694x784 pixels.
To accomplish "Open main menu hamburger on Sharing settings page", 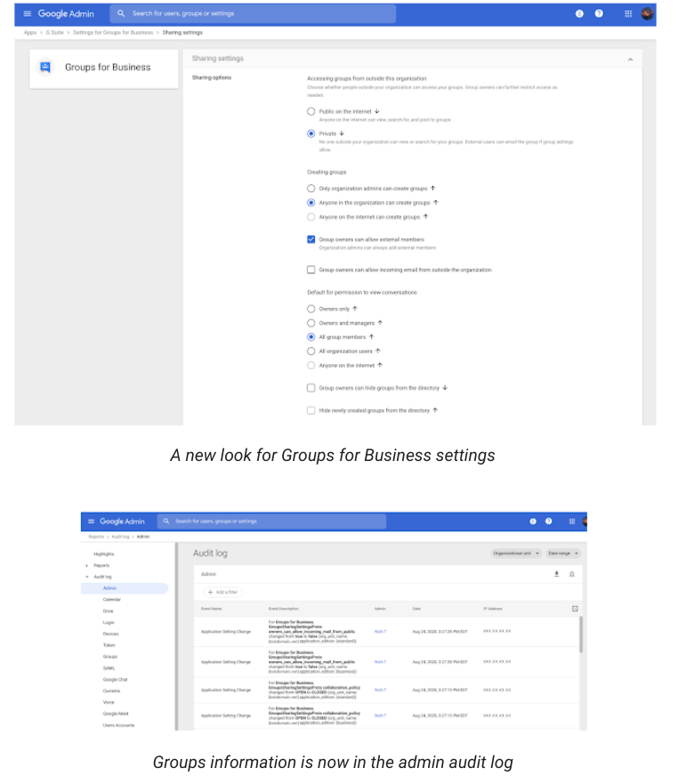I will click(x=27, y=14).
